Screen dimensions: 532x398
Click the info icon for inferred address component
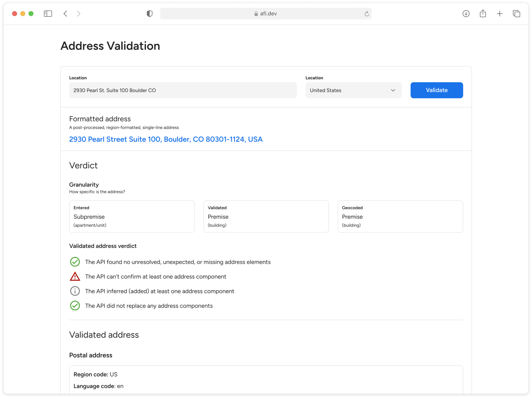pos(75,291)
